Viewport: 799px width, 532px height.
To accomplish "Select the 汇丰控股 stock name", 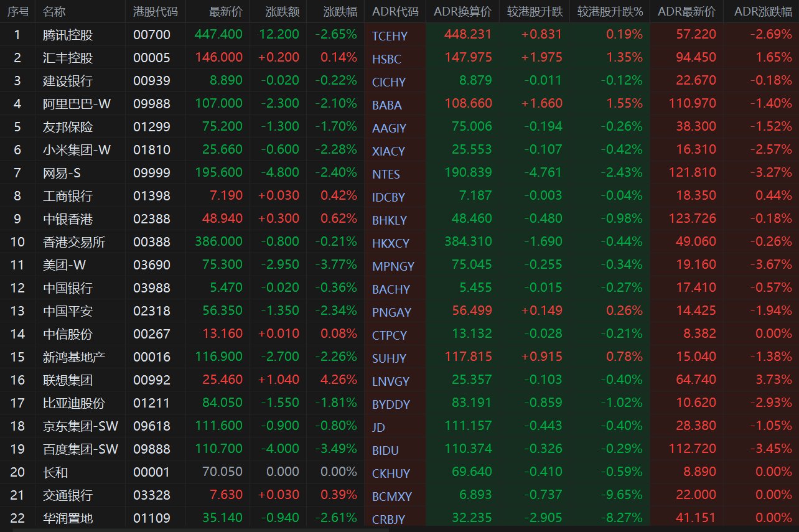I will (x=68, y=58).
